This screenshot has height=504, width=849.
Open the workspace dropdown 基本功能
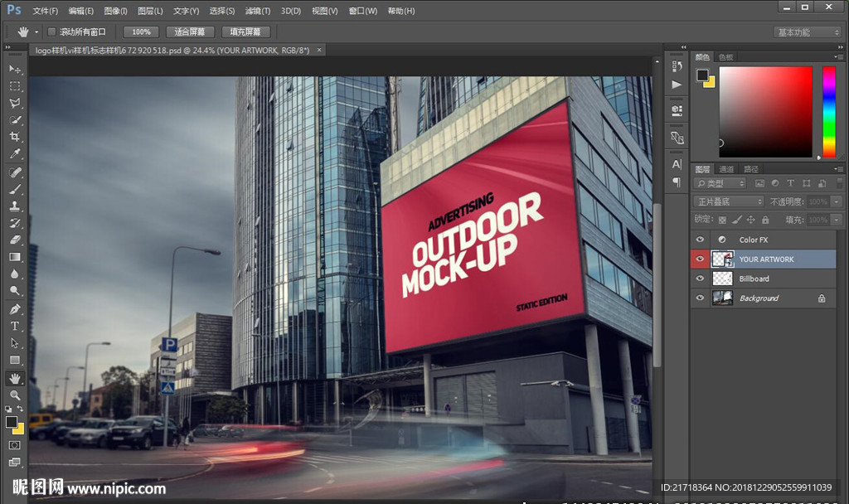point(808,32)
